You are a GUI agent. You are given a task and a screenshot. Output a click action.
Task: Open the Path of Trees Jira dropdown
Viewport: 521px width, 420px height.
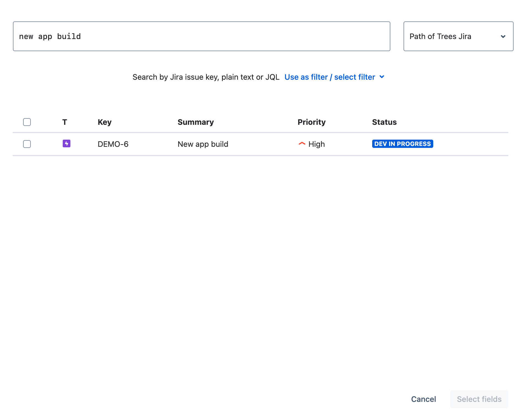(458, 36)
